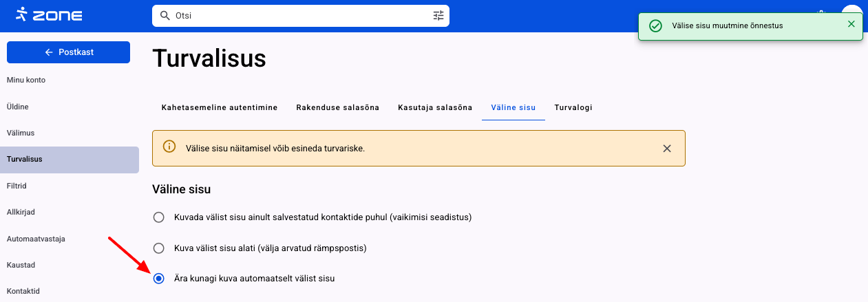This screenshot has width=868, height=302.
Task: Select external content only for saved contacts
Action: pyautogui.click(x=159, y=217)
